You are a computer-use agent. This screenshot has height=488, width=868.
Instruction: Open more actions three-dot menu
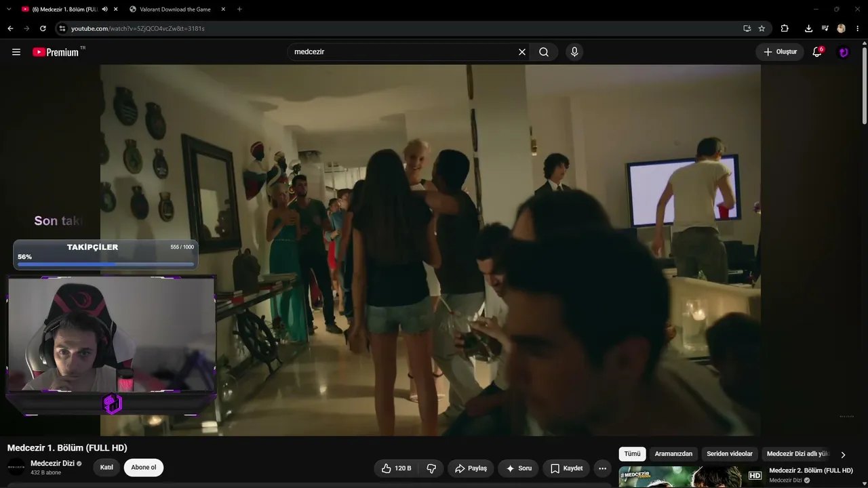pyautogui.click(x=602, y=468)
